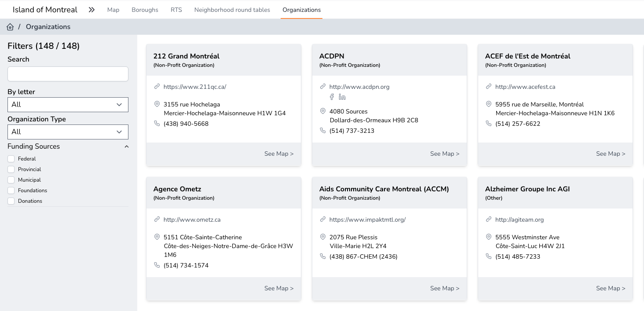The height and width of the screenshot is (311, 644).
Task: Open the Organization Type dropdown
Action: [x=68, y=132]
